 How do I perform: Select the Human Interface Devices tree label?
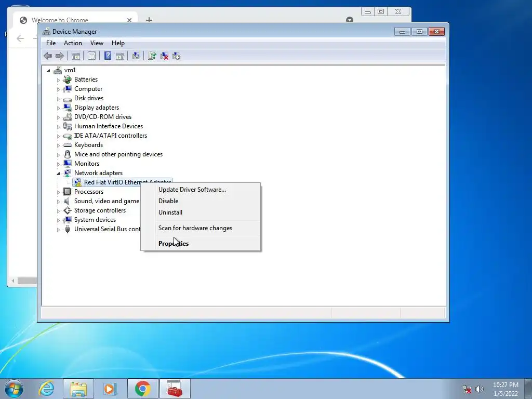[109, 126]
